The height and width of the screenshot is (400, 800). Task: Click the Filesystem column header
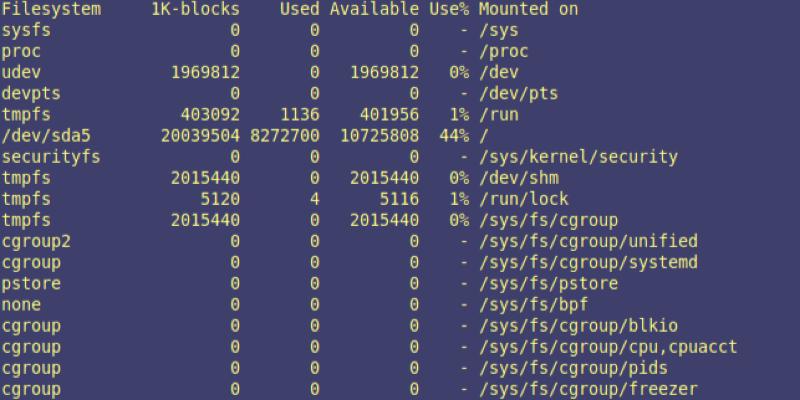coord(51,9)
